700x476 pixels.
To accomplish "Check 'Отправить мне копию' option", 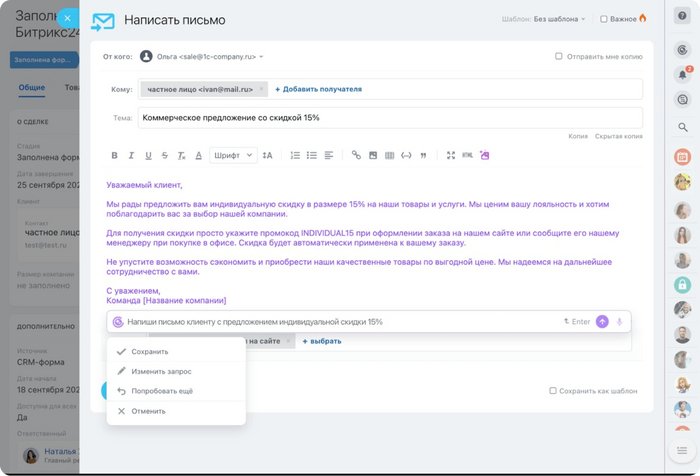I will click(x=559, y=57).
